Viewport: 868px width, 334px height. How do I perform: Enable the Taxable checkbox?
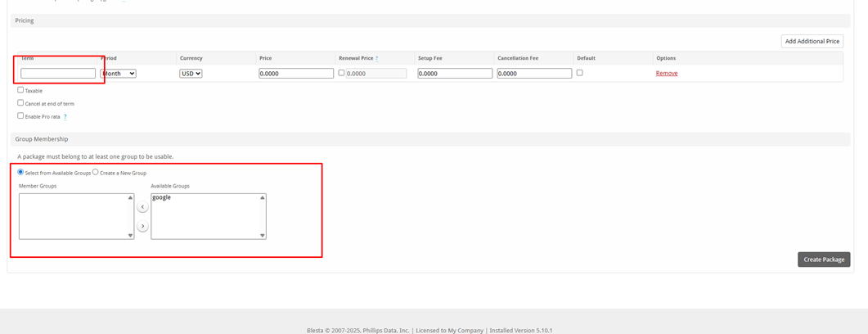(20, 90)
